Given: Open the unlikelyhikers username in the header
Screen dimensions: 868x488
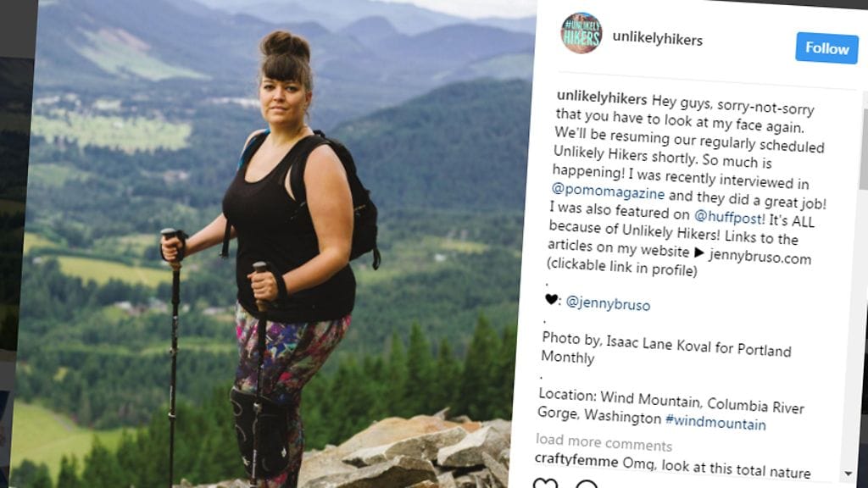Looking at the screenshot, I should coord(658,39).
